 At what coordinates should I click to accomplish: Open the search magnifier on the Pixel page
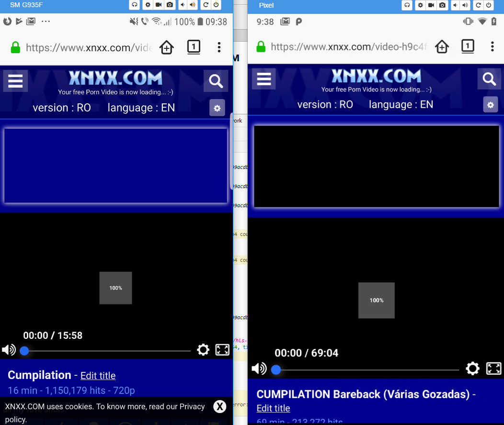pos(489,78)
